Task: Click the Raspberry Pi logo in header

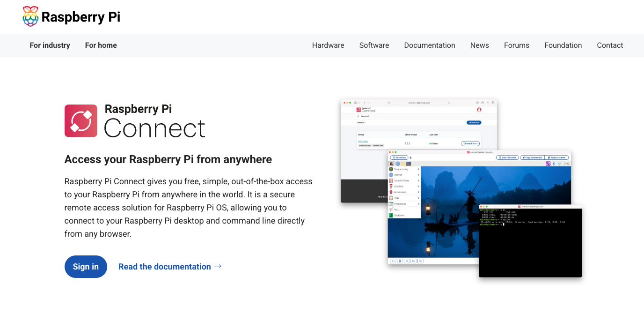Action: [x=72, y=17]
